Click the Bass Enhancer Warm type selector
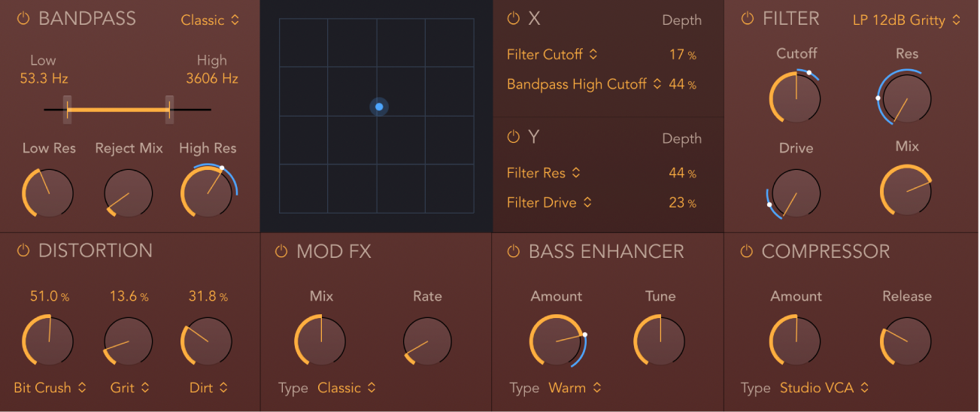980x412 pixels. [x=575, y=388]
